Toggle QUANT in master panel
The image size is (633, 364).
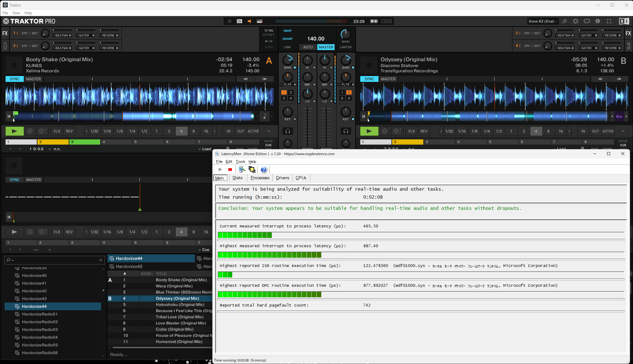(288, 39)
